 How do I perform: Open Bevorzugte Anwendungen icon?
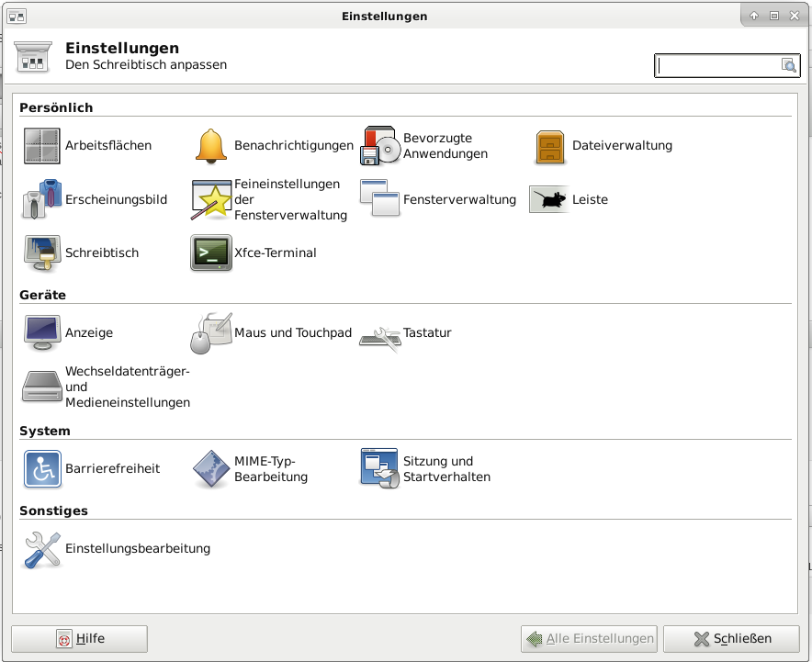(380, 146)
